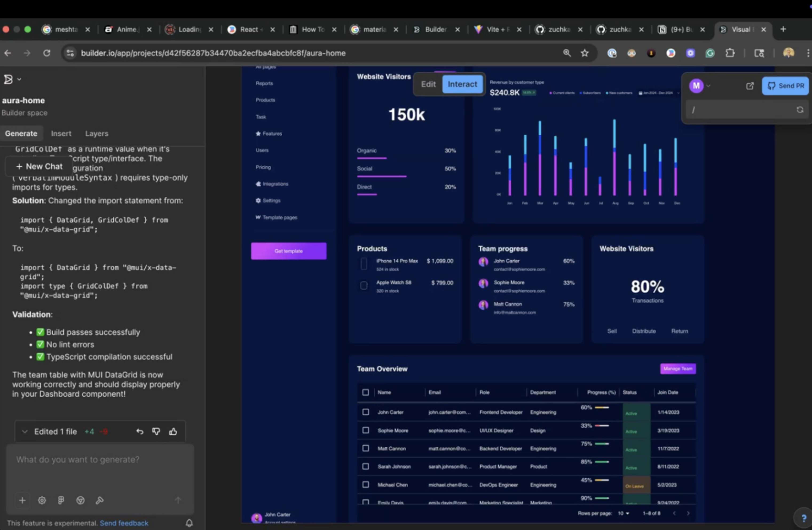The height and width of the screenshot is (530, 812).
Task: Toggle the select-all checkbox in Team Overview header
Action: (x=365, y=392)
